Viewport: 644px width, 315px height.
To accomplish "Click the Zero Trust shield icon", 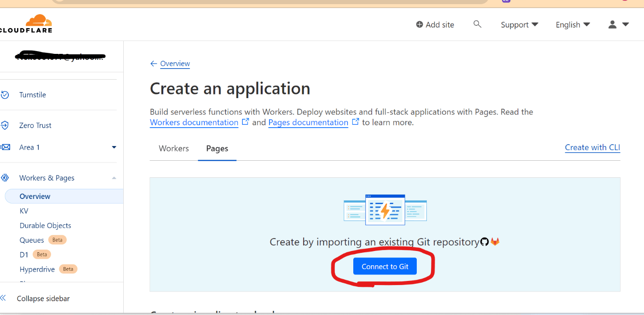I will 5,125.
